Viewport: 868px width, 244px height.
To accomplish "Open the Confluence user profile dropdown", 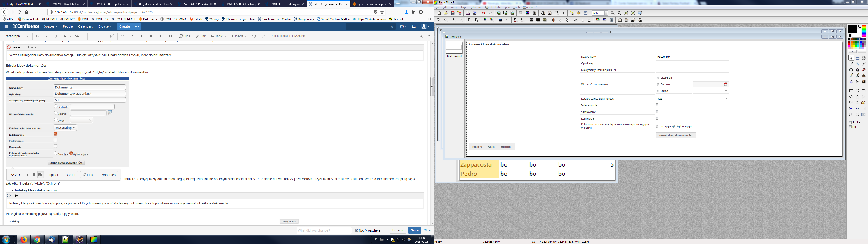I will click(425, 26).
